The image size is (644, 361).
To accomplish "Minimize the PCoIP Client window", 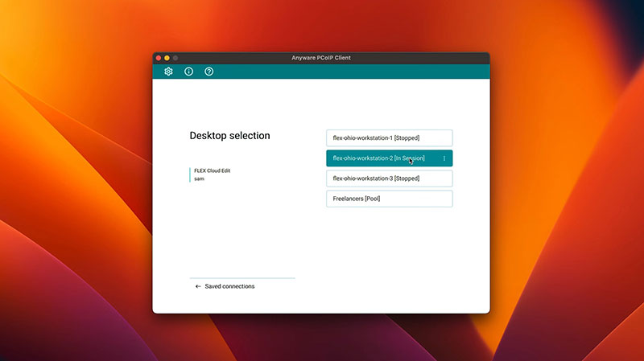I will click(167, 58).
